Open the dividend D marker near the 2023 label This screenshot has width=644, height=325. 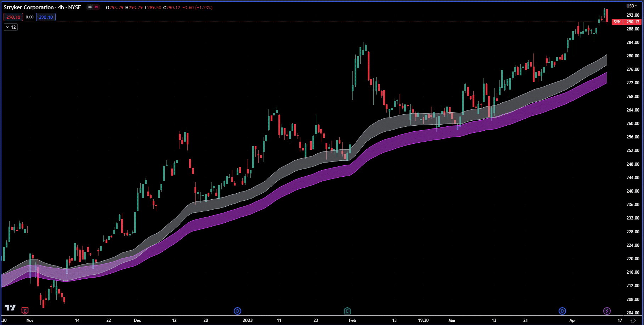click(237, 311)
